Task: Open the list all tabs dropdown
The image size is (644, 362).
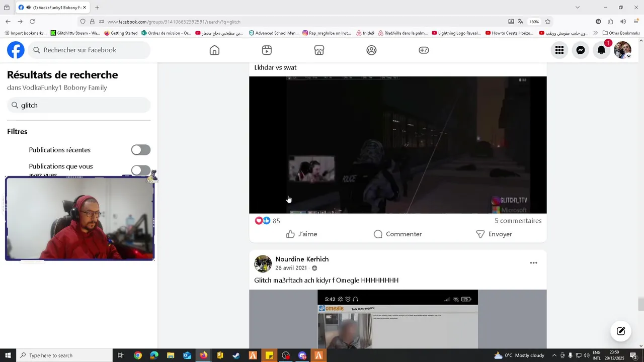Action: (577, 8)
